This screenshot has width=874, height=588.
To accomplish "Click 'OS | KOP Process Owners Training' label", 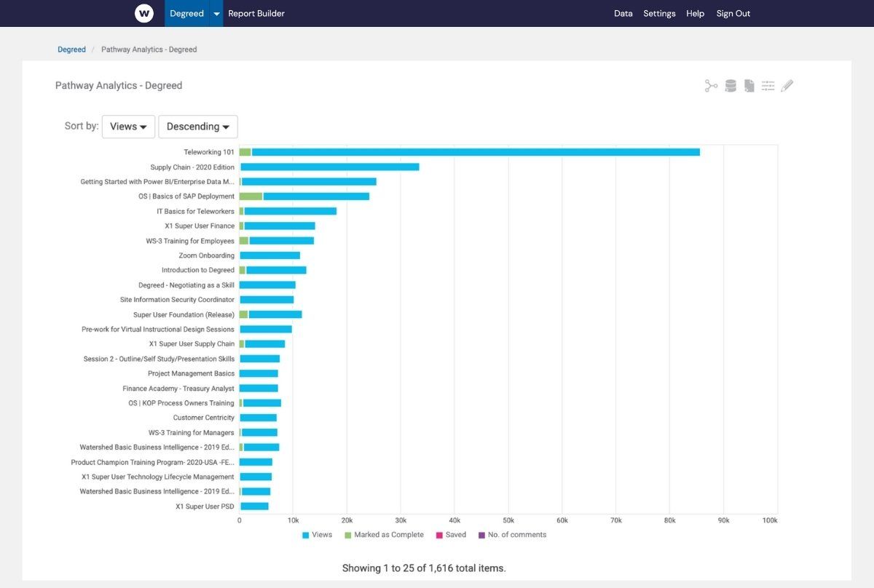I will point(181,403).
